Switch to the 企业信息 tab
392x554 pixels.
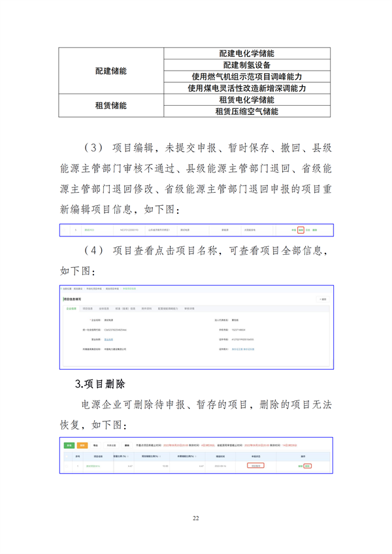71,308
